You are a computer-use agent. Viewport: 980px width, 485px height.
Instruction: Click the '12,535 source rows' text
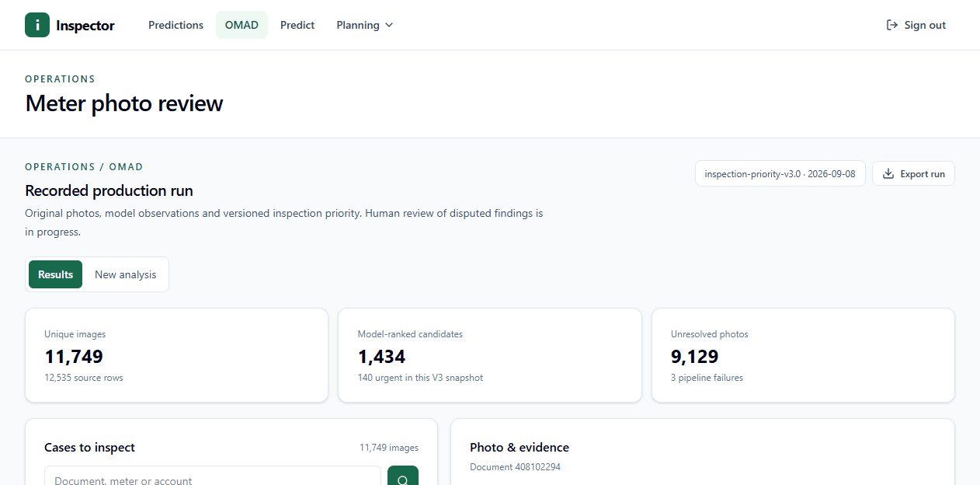tap(84, 378)
